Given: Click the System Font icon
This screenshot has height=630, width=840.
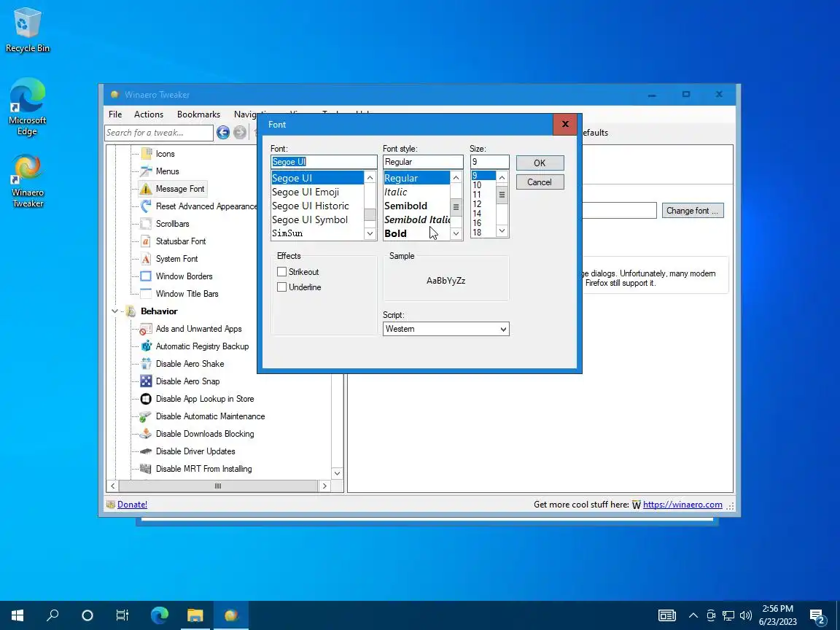Looking at the screenshot, I should pos(146,259).
